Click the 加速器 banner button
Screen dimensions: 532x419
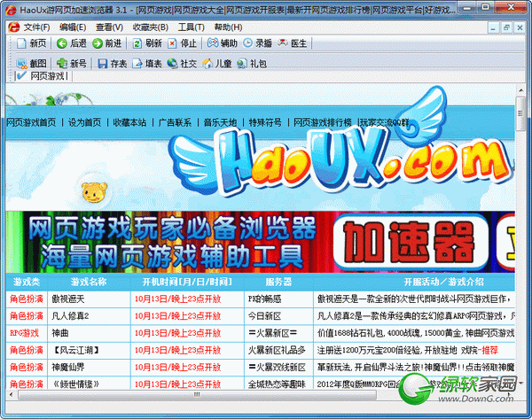411,243
